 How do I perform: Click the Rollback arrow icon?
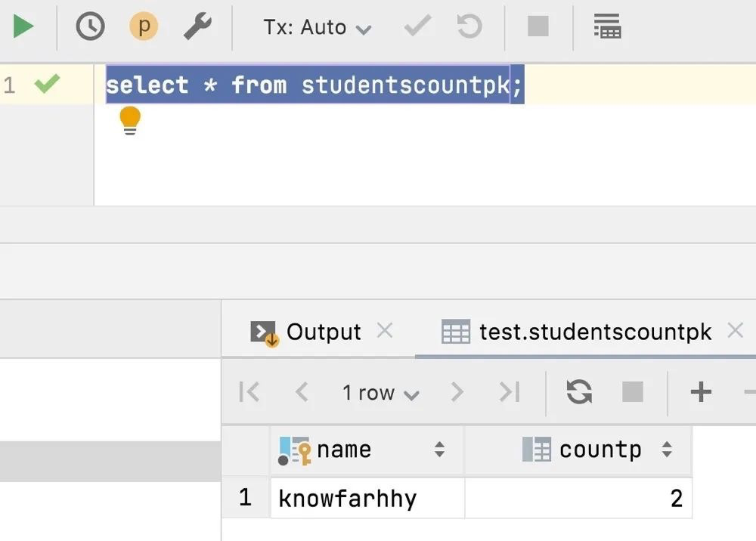[469, 27]
